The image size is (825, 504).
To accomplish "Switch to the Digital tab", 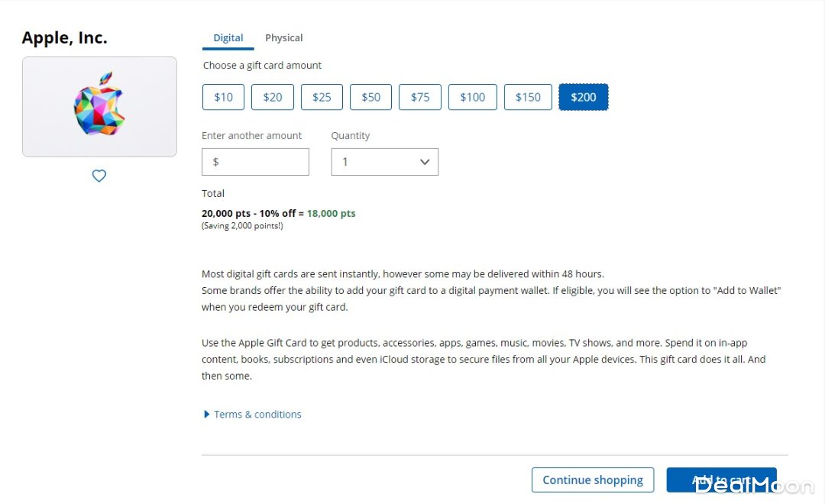I will pos(228,38).
